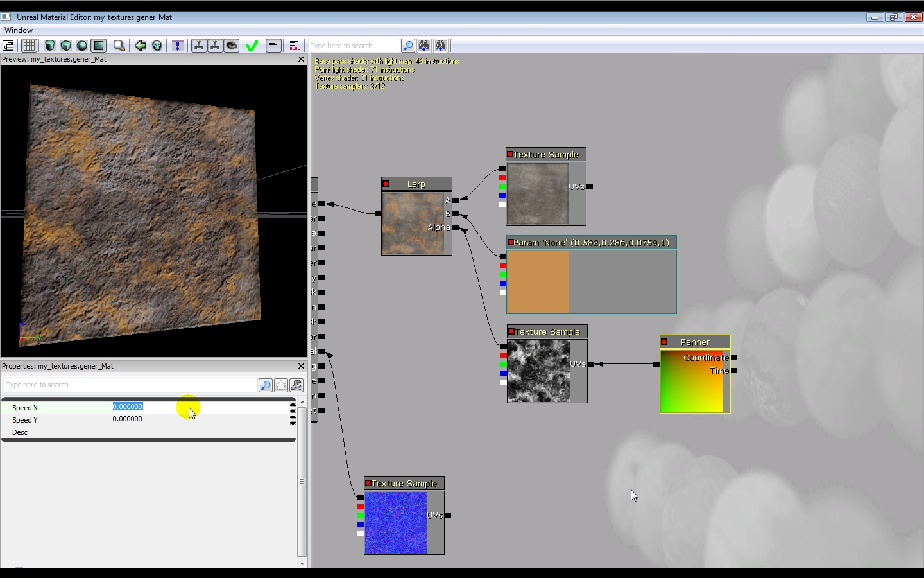This screenshot has width=924, height=578.
Task: Click the Panner node title
Action: tap(695, 342)
